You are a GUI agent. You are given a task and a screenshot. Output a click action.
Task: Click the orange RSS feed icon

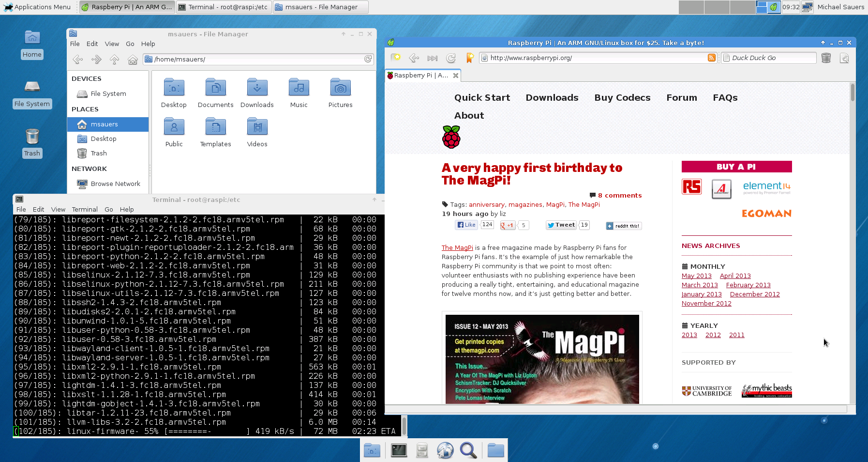tap(711, 58)
